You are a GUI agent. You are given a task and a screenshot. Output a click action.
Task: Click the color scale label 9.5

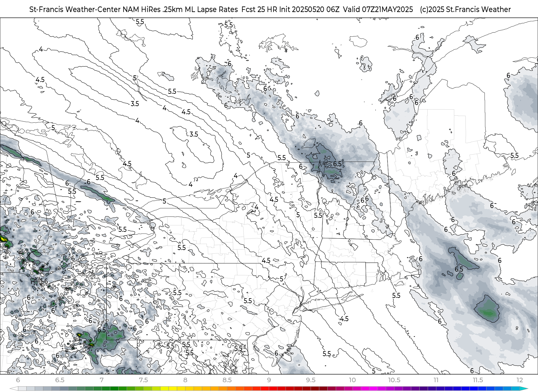310,380
